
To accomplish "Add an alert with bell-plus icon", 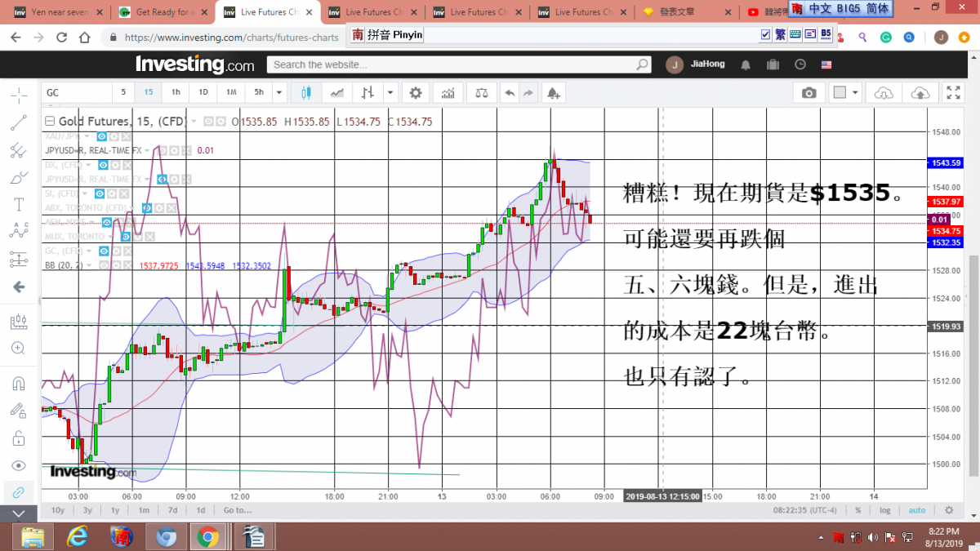I will click(554, 93).
